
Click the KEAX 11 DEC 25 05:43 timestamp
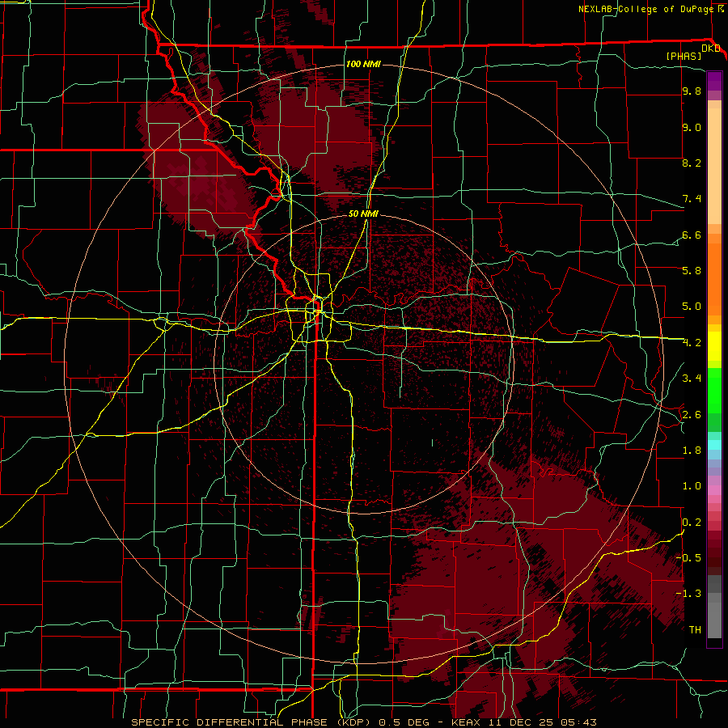click(523, 722)
